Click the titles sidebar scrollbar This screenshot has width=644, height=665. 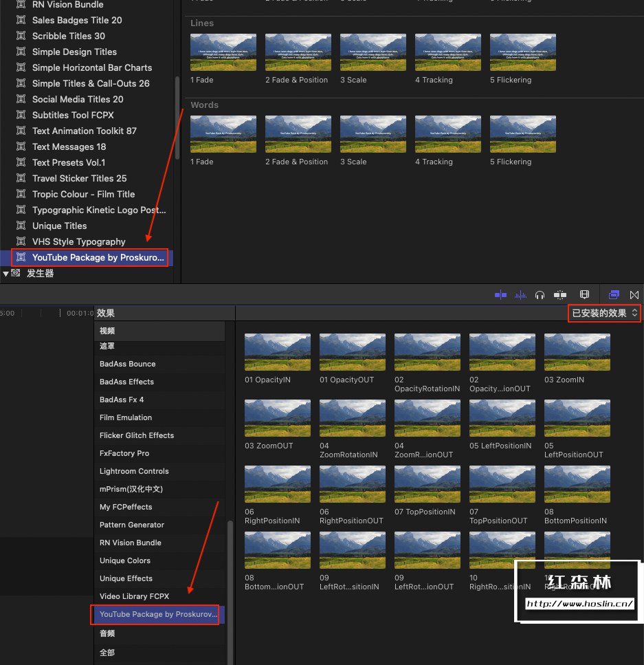177,118
